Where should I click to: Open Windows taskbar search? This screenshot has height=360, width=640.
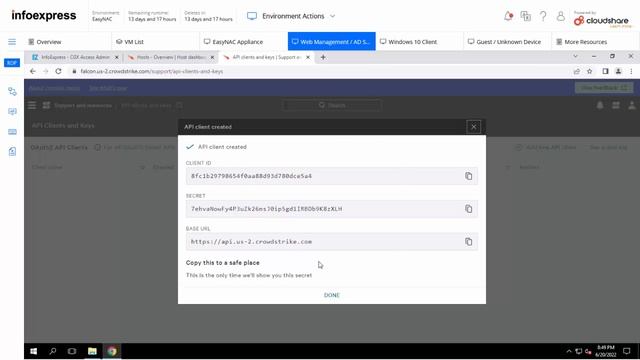point(53,351)
